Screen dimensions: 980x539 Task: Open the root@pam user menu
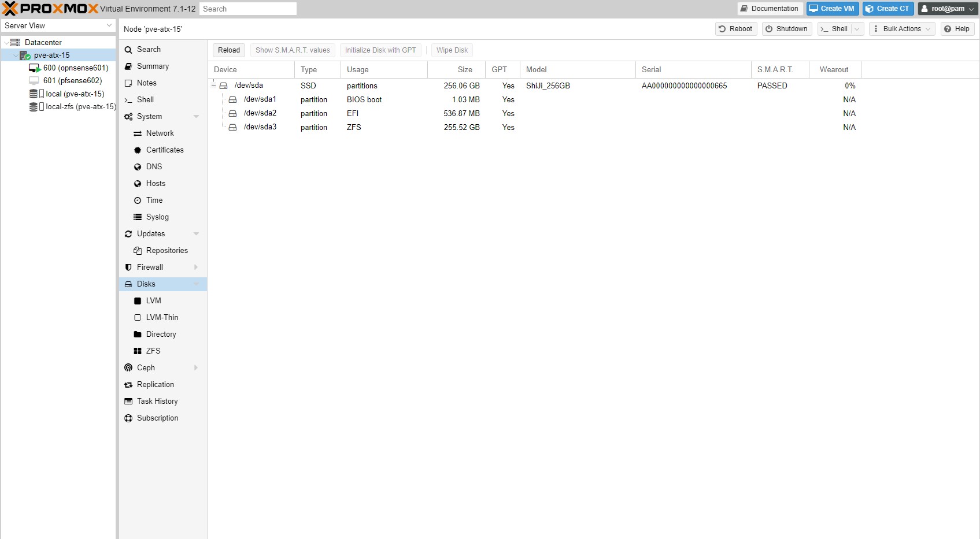pos(948,9)
